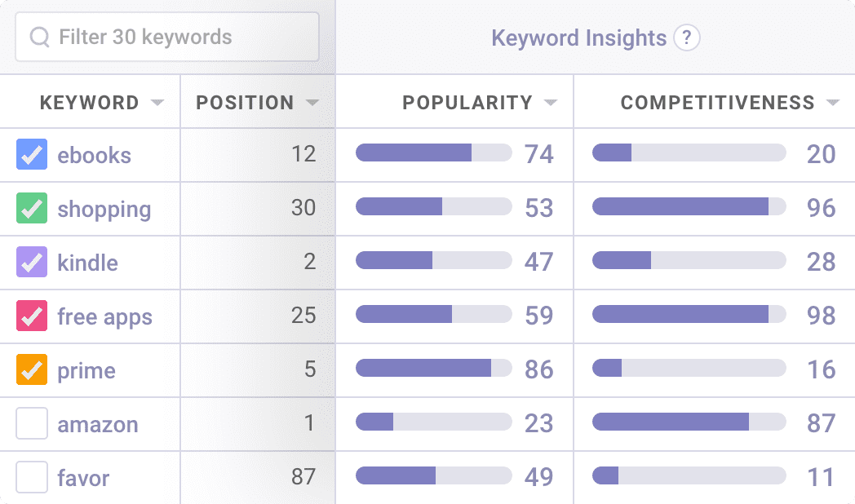The image size is (855, 504).
Task: Uncheck the green shopping checkbox
Action: [32, 208]
